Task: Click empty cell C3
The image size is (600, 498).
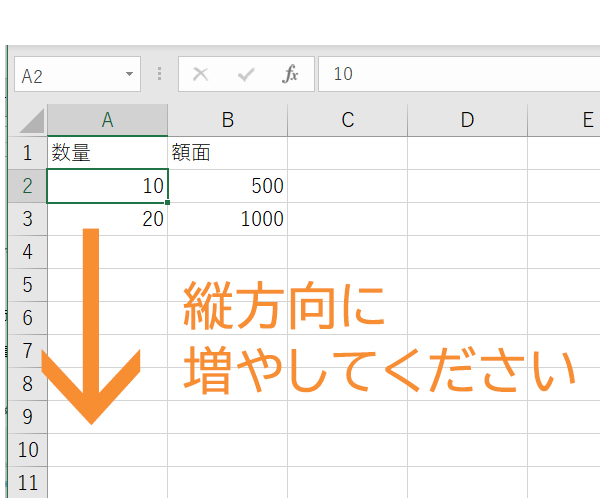Action: [347, 219]
